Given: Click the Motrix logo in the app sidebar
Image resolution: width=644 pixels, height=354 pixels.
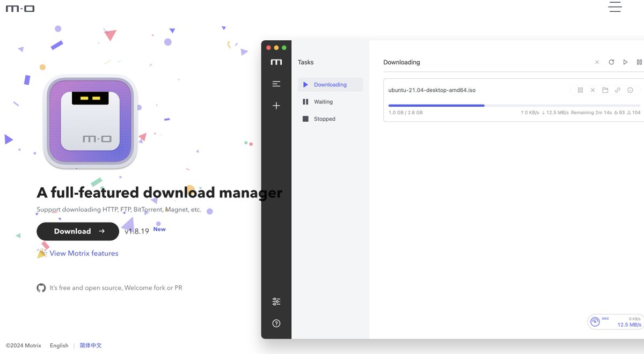Looking at the screenshot, I should [276, 62].
